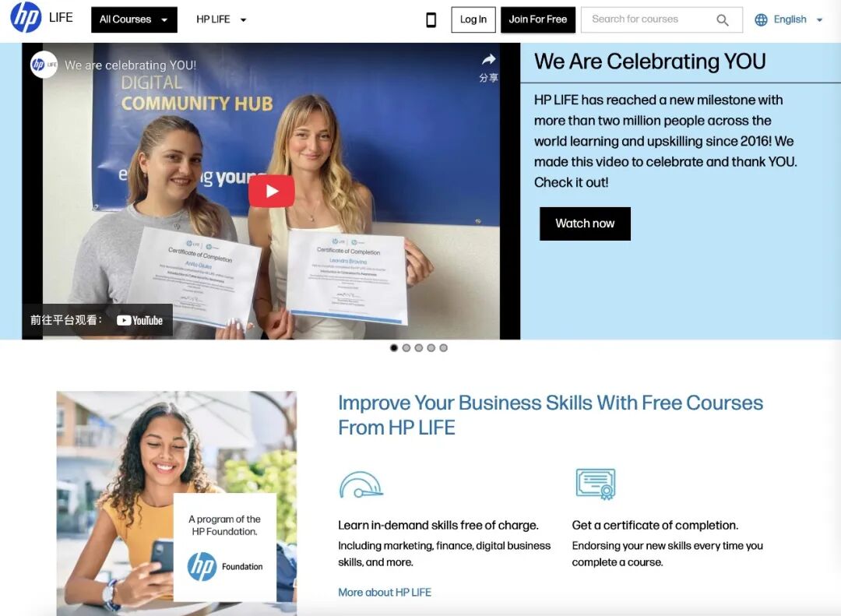841x616 pixels.
Task: Click the HP LIFE channel avatar in video
Action: [44, 65]
